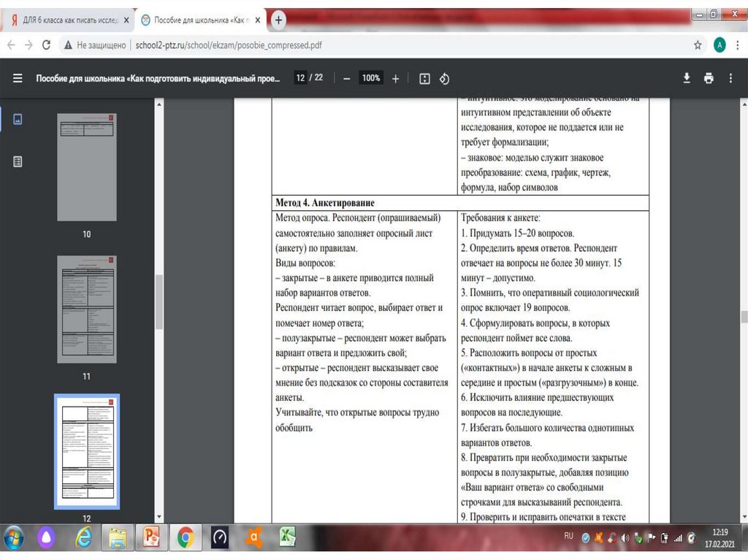This screenshot has height=560, width=748.
Task: Click the fit to page icon
Action: click(424, 78)
